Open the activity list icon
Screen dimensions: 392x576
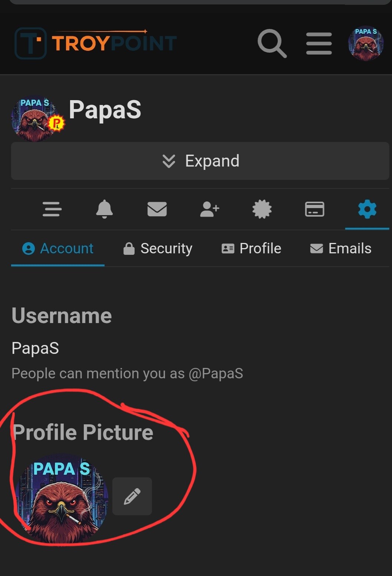[52, 209]
